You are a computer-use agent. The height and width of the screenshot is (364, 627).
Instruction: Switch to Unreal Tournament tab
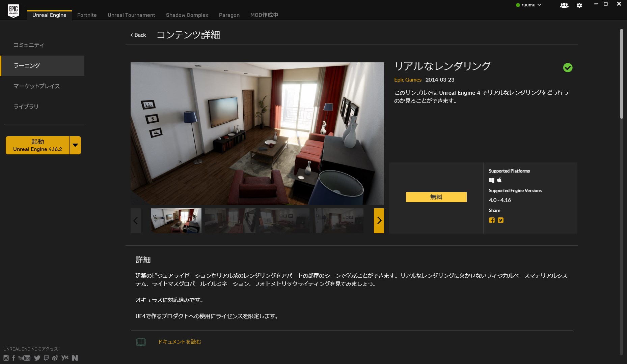[x=131, y=15]
